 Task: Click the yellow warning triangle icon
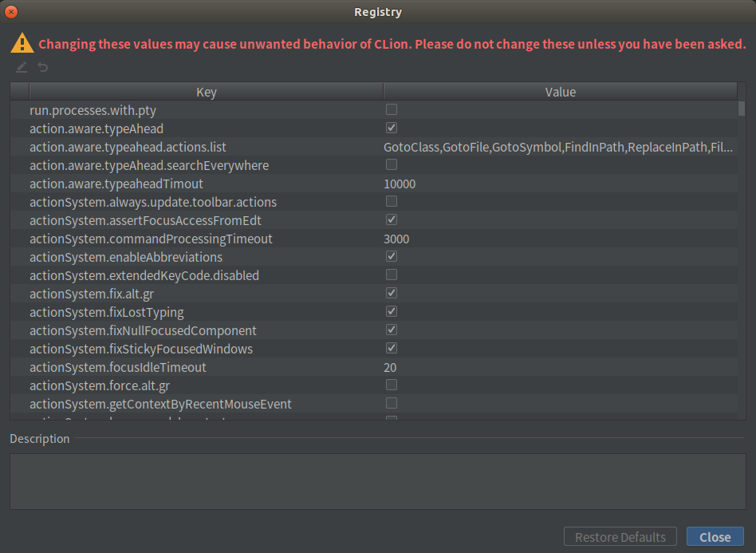[22, 41]
